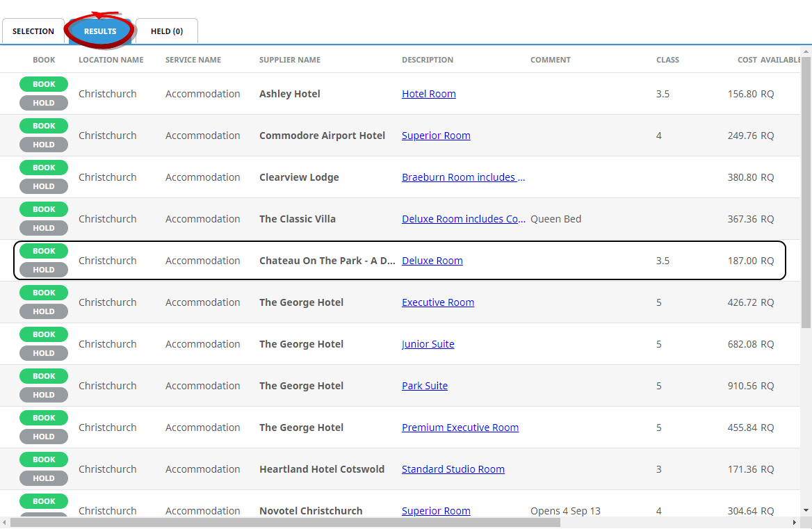Click the 156.80 cost value
The image size is (812, 529).
742,94
